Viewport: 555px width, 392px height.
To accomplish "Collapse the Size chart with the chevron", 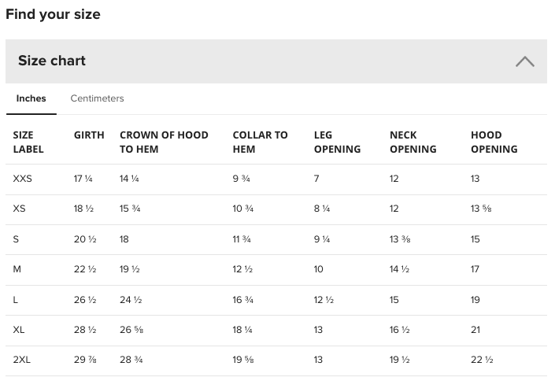I will tap(524, 61).
